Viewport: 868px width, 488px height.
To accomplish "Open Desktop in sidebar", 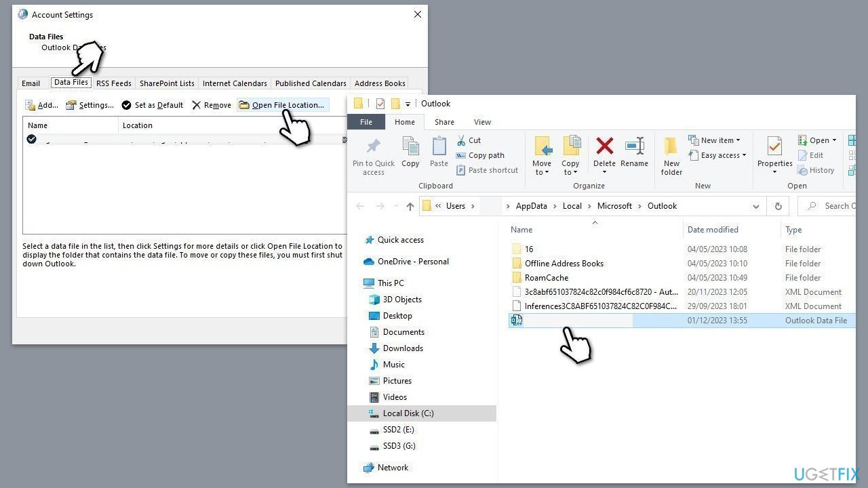I will click(397, 316).
